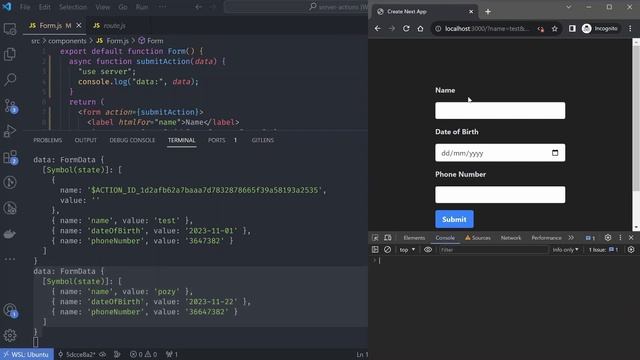Switch to the Sources DevTools tab
Screen dimensions: 640x360
point(478,238)
